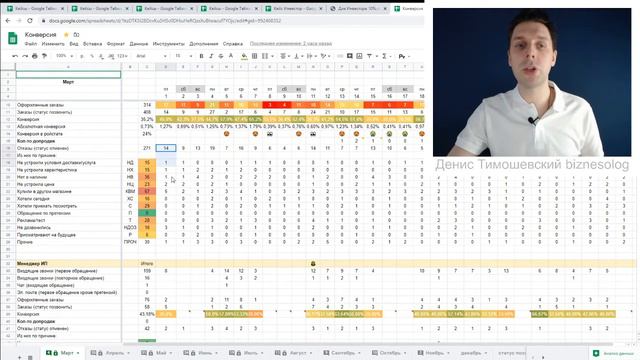Format as currency in the toolbar
The width and height of the screenshot is (640, 360).
[82, 56]
